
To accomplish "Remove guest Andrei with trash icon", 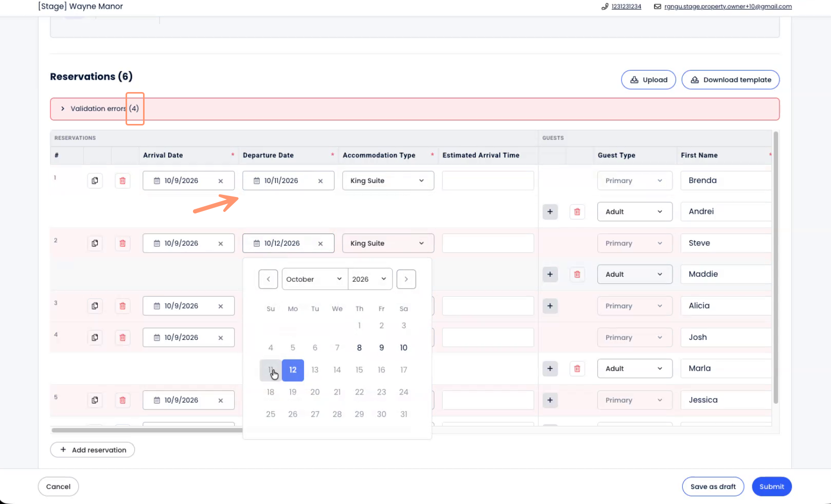I will [x=577, y=212].
